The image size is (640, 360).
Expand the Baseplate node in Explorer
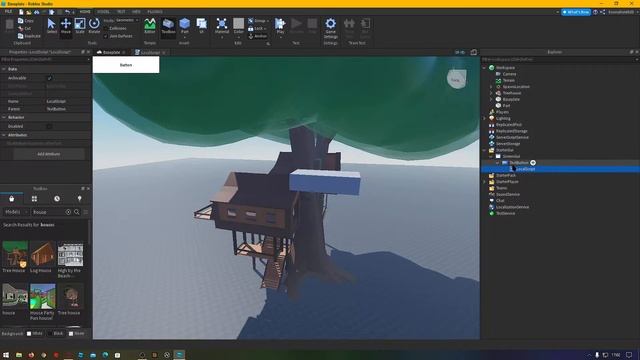491,99
